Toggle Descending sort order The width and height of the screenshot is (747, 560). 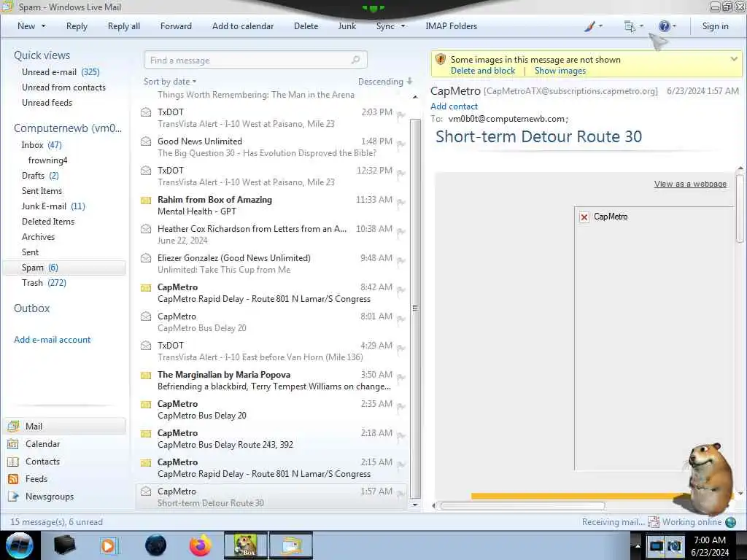point(385,82)
